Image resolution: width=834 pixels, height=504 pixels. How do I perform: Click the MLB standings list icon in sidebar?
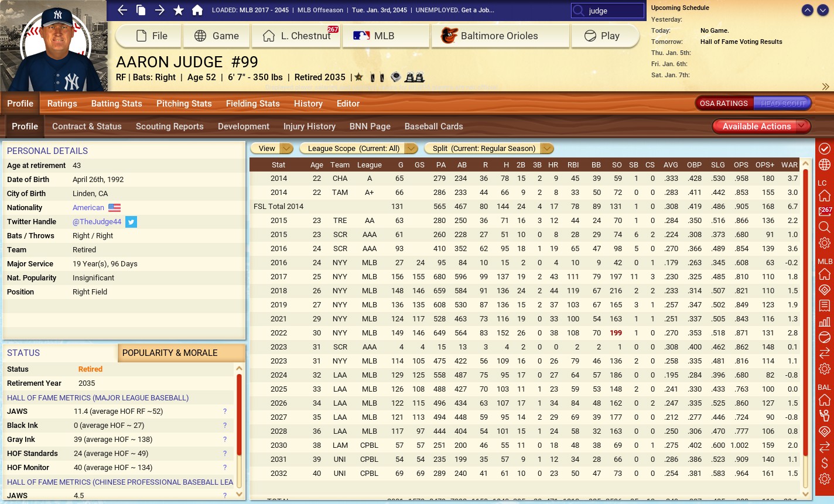tap(825, 306)
